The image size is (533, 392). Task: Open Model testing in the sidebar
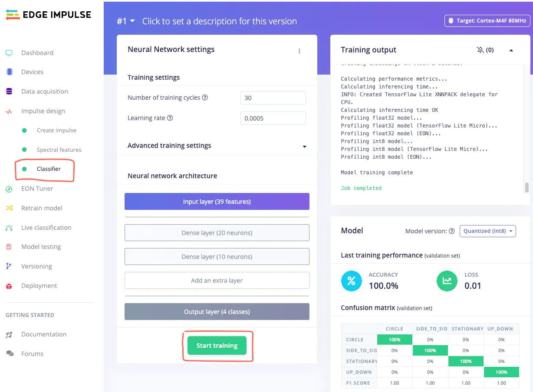(x=41, y=247)
